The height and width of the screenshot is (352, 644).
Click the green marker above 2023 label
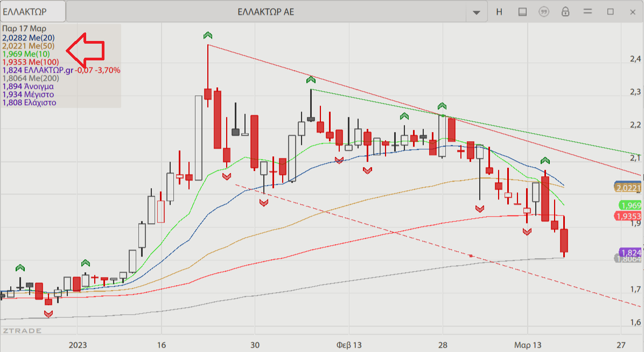(86, 263)
